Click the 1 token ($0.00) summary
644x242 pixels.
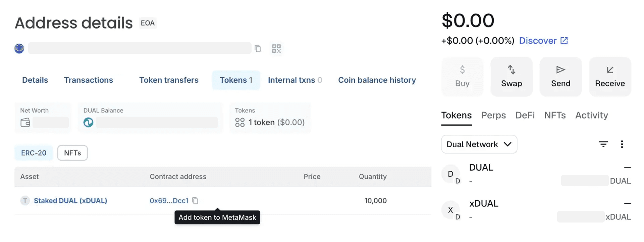pos(276,122)
